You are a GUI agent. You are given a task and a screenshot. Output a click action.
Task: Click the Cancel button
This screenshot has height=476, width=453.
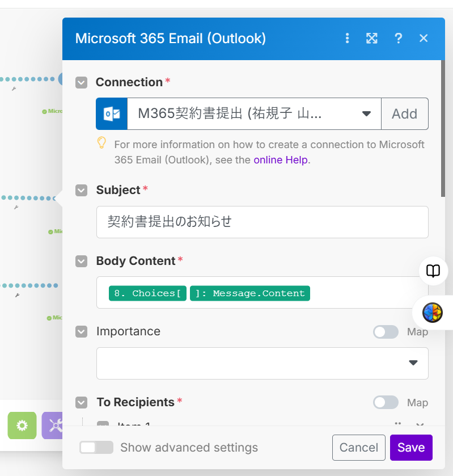[359, 448]
